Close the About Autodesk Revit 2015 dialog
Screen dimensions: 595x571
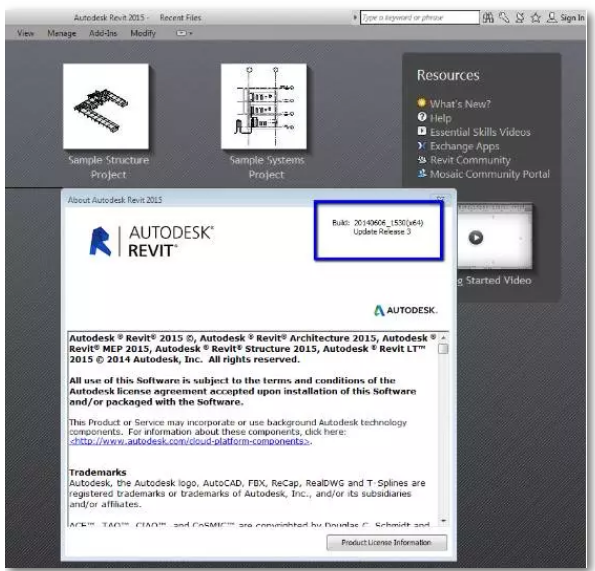click(440, 199)
